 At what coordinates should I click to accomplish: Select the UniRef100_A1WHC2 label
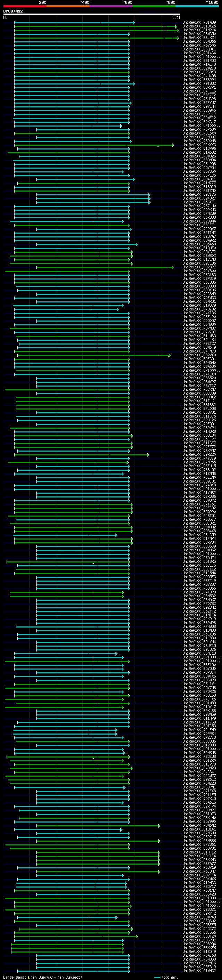coord(199,971)
